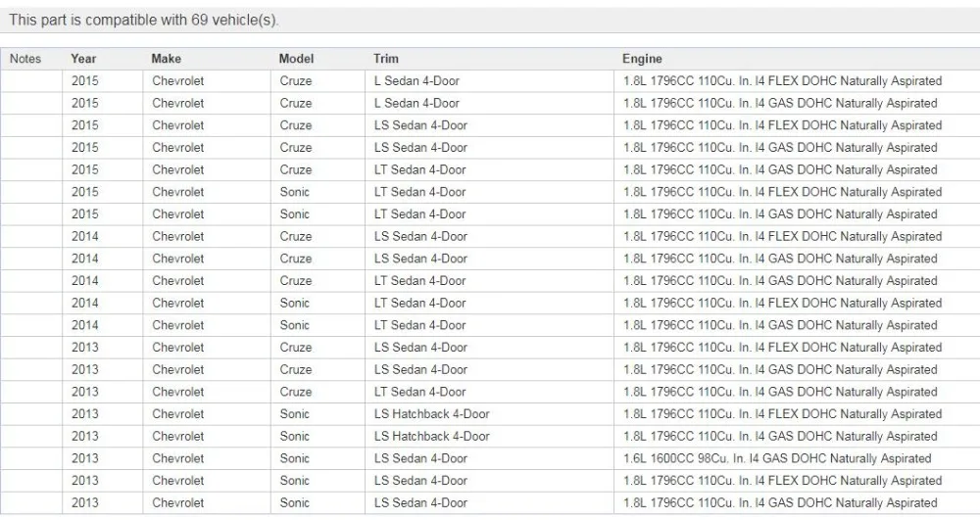The image size is (980, 520).
Task: Click 'Sonic' model in the 2014 LT GAS row
Action: [294, 325]
